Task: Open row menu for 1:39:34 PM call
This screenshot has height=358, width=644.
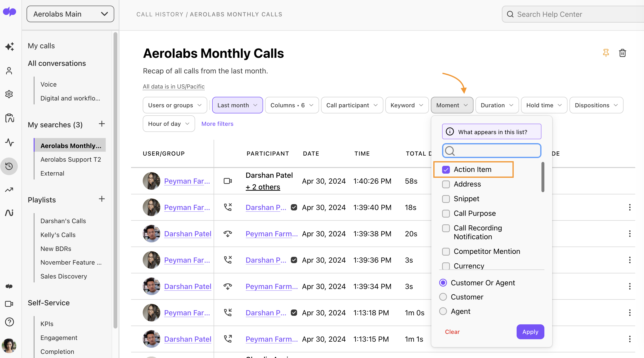Action: click(x=630, y=286)
